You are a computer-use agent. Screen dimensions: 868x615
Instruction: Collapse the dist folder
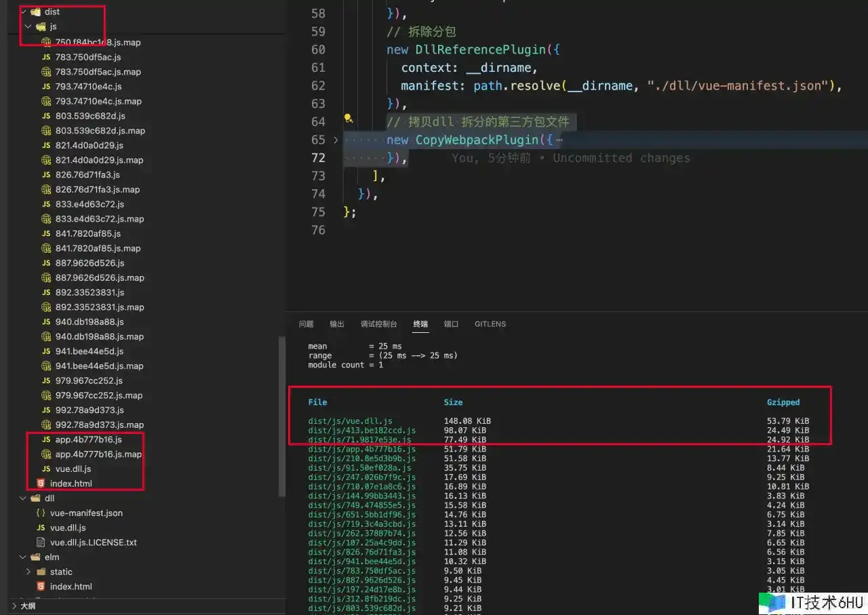click(24, 12)
